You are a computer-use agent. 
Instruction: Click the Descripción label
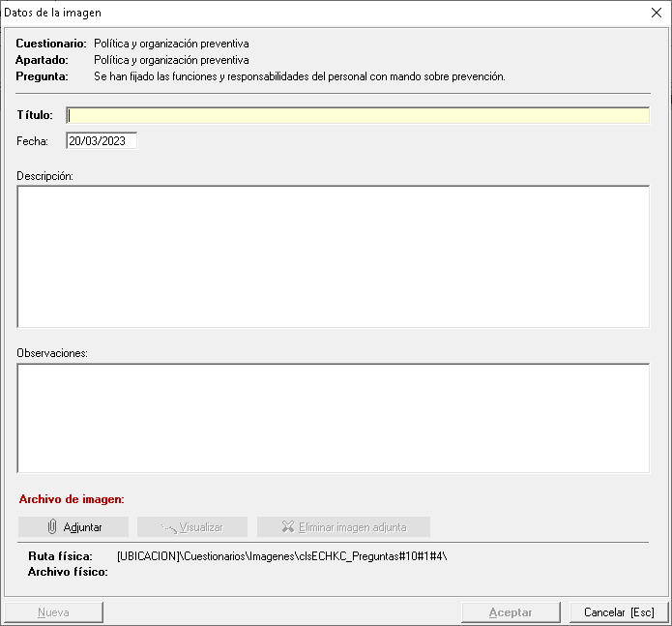tap(45, 175)
